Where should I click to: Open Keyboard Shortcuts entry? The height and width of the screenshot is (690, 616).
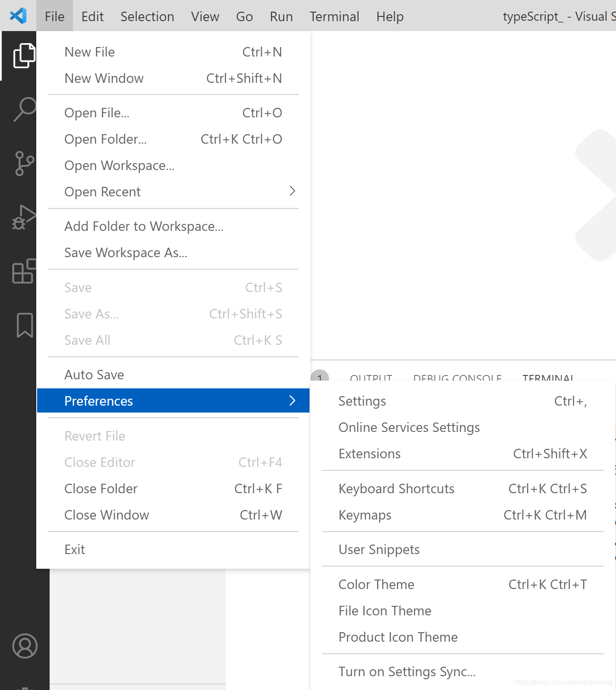point(463,488)
